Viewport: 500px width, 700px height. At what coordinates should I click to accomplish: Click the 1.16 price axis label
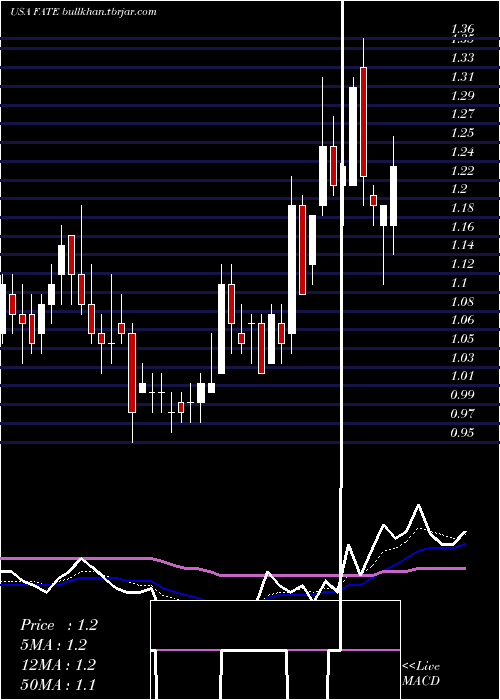click(462, 226)
